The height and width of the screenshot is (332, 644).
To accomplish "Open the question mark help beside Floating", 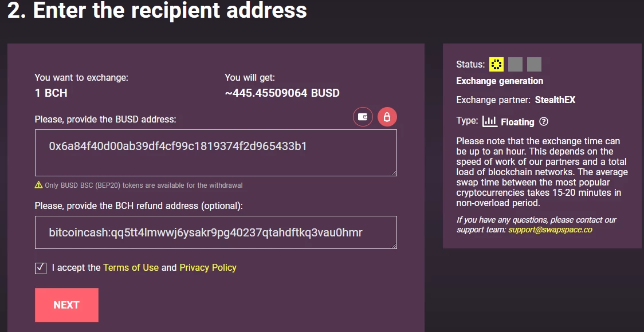I will [x=544, y=121].
